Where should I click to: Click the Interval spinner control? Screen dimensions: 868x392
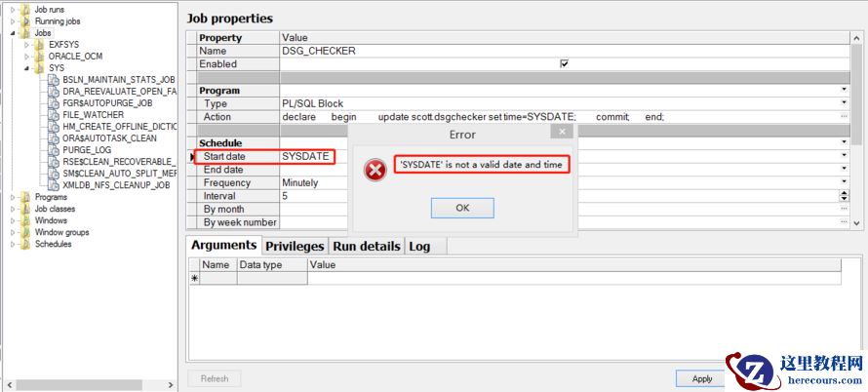pos(844,195)
